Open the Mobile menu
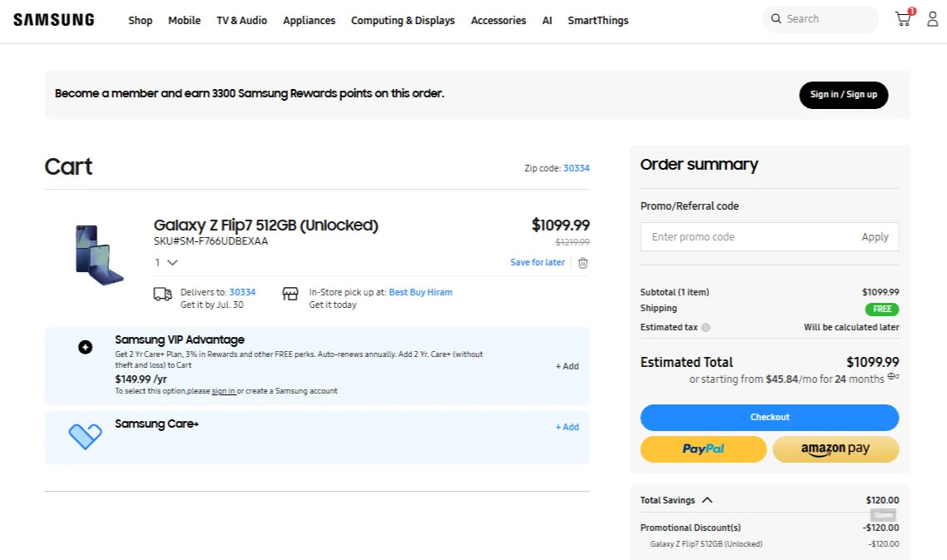 [184, 21]
